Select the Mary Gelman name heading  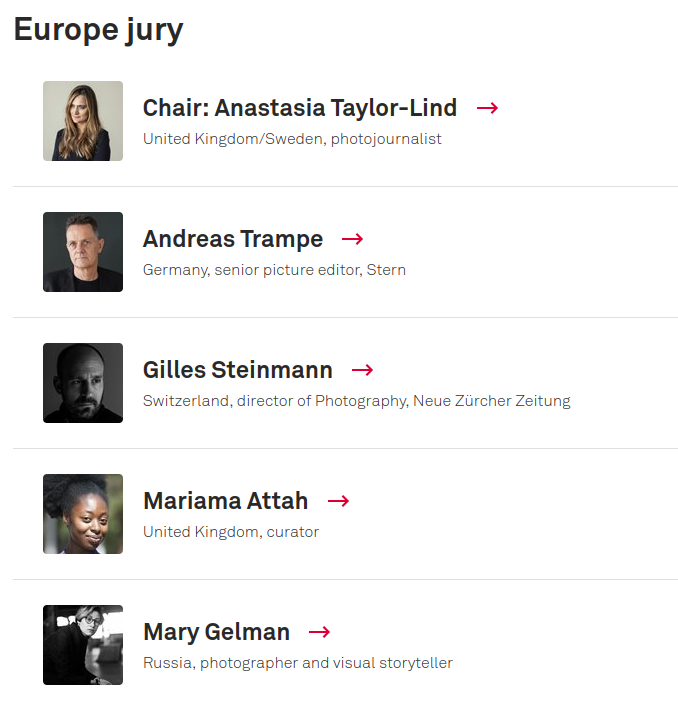216,632
